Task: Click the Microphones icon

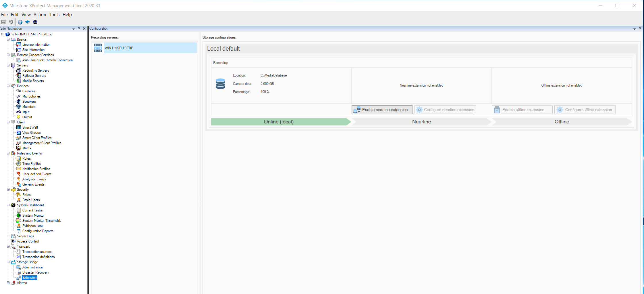Action: click(19, 96)
